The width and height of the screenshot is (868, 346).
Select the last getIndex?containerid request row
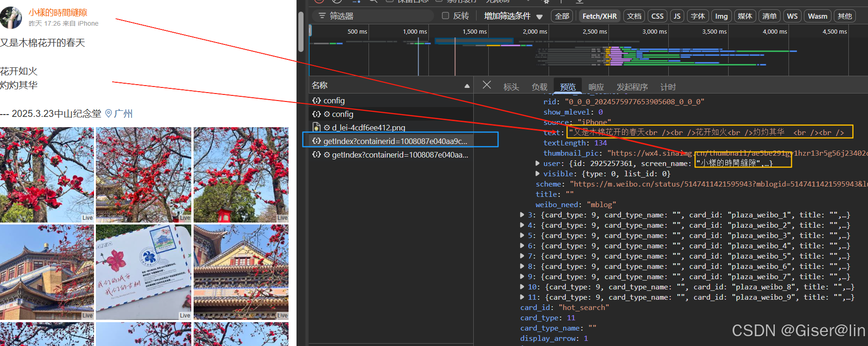point(391,155)
